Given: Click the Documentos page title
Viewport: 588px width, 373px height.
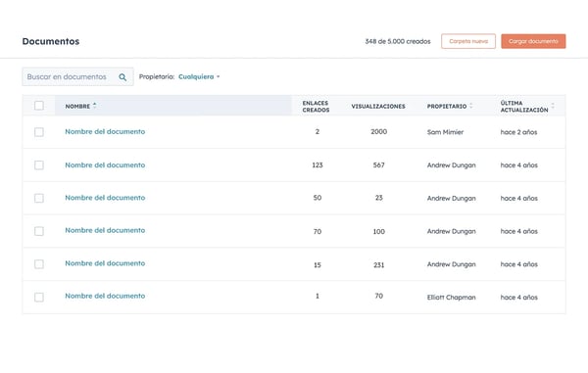Looking at the screenshot, I should coord(51,41).
